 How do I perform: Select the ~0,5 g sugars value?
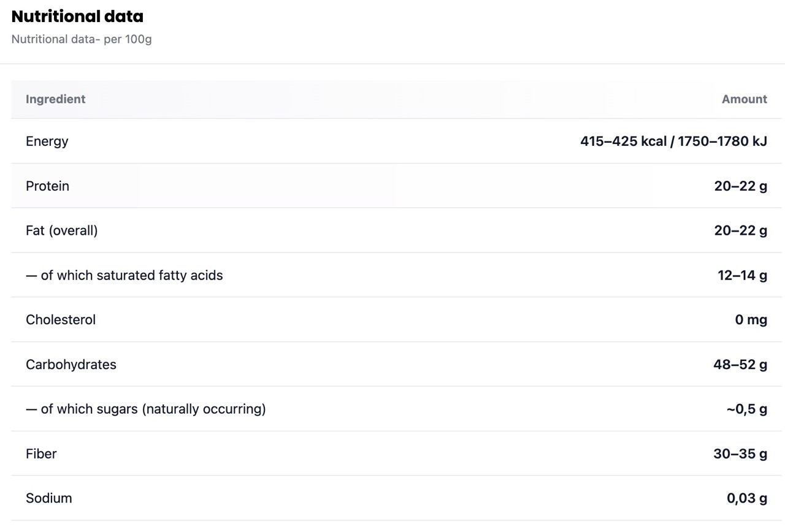(746, 409)
